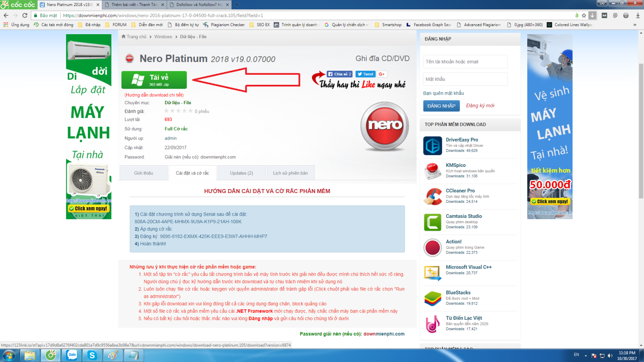Rate with the fifth star
This screenshot has width=644, height=362.
coord(190,111)
